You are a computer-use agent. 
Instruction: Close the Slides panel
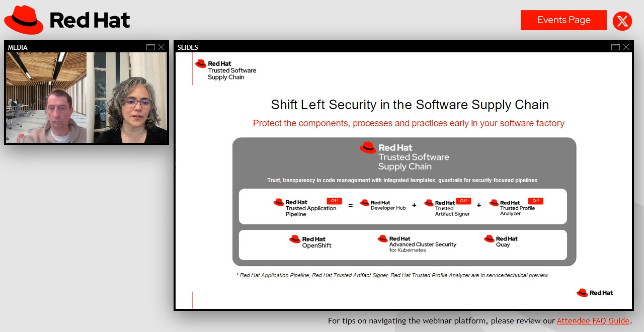coord(626,47)
